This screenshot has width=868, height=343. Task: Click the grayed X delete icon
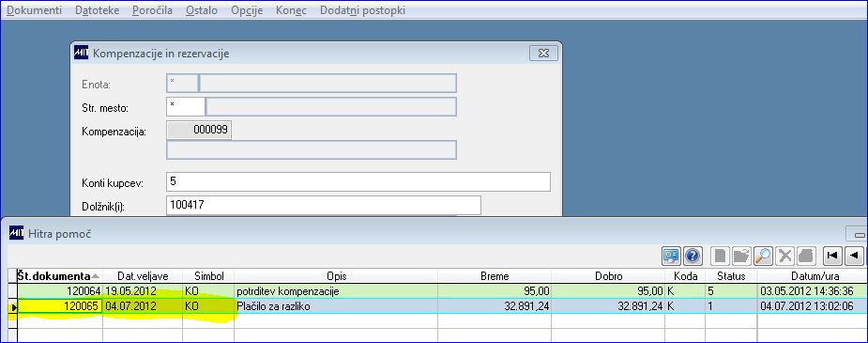(784, 256)
